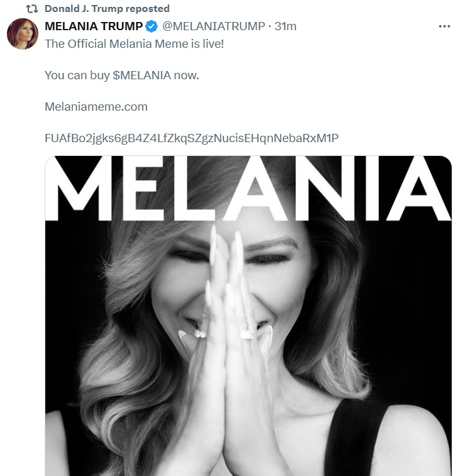
Task: Click the "Donald J. Trump reposted" label
Action: point(107,9)
